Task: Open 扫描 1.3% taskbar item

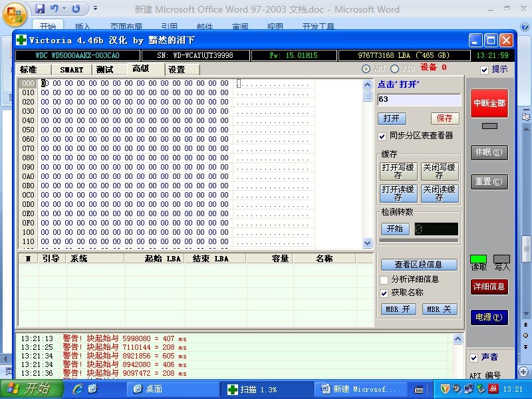Action: point(267,389)
